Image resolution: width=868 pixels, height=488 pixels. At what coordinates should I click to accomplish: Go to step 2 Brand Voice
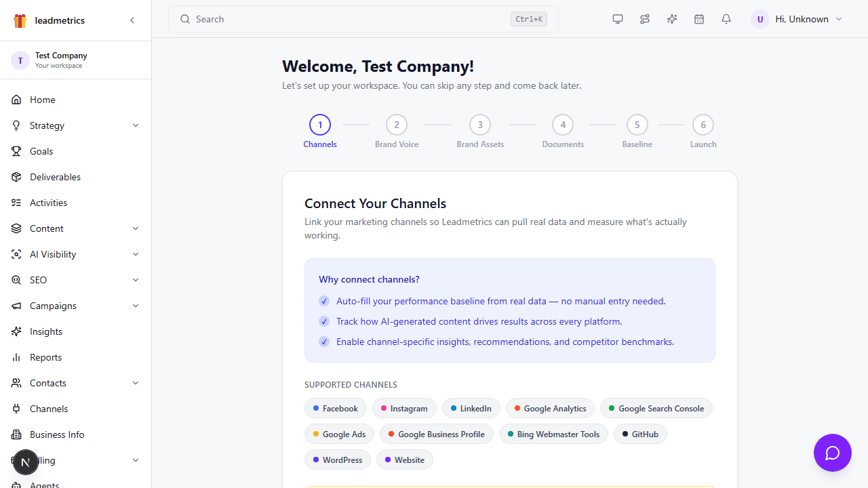[x=397, y=131]
